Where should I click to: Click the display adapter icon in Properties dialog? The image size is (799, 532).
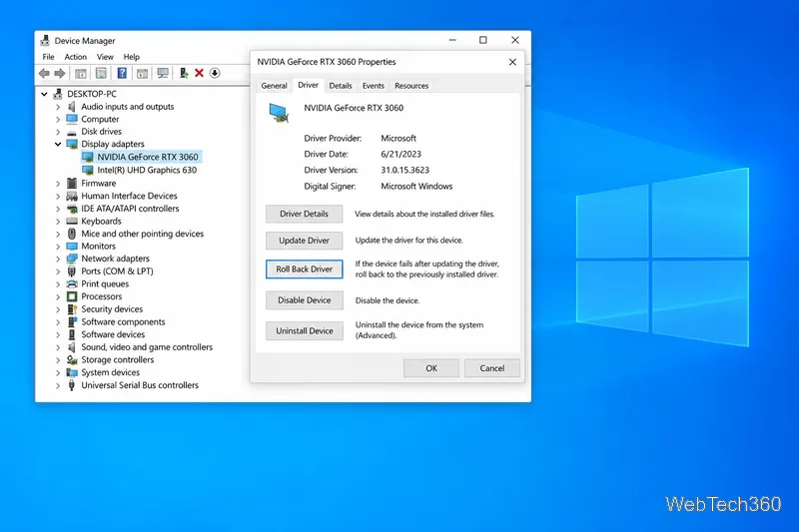pyautogui.click(x=279, y=113)
